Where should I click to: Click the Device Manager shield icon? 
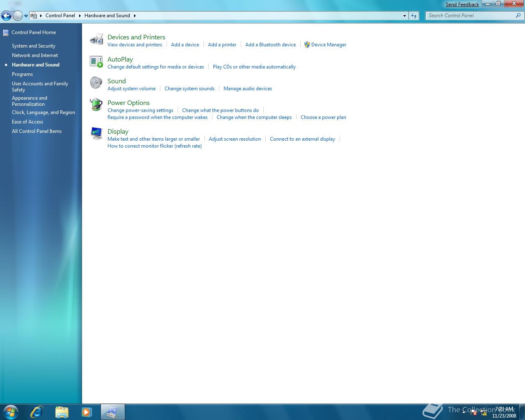(x=307, y=45)
